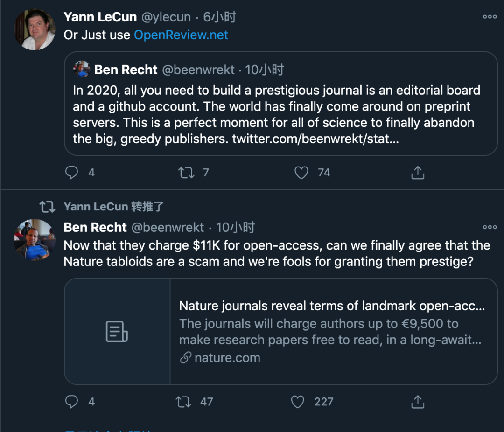Image resolution: width=504 pixels, height=432 pixels.
Task: Open more options for Yann LeCun's tweet
Action: [490, 17]
